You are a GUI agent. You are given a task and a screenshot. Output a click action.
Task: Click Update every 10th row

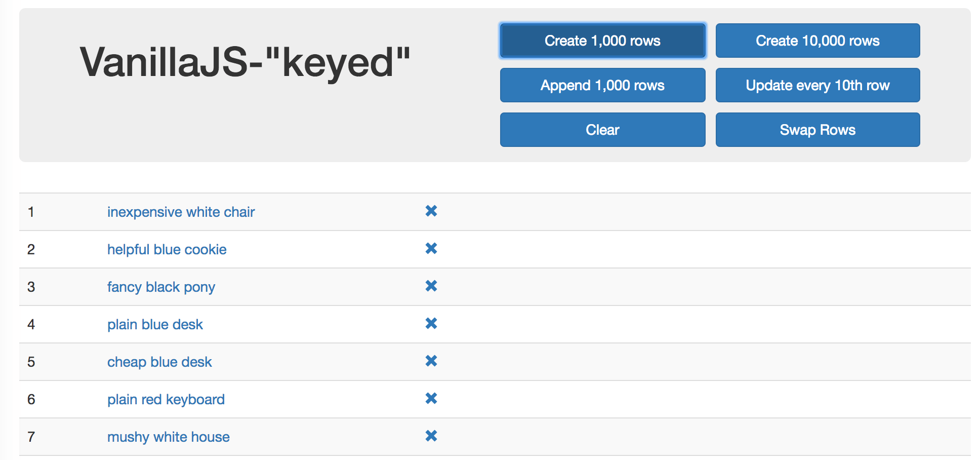(817, 85)
